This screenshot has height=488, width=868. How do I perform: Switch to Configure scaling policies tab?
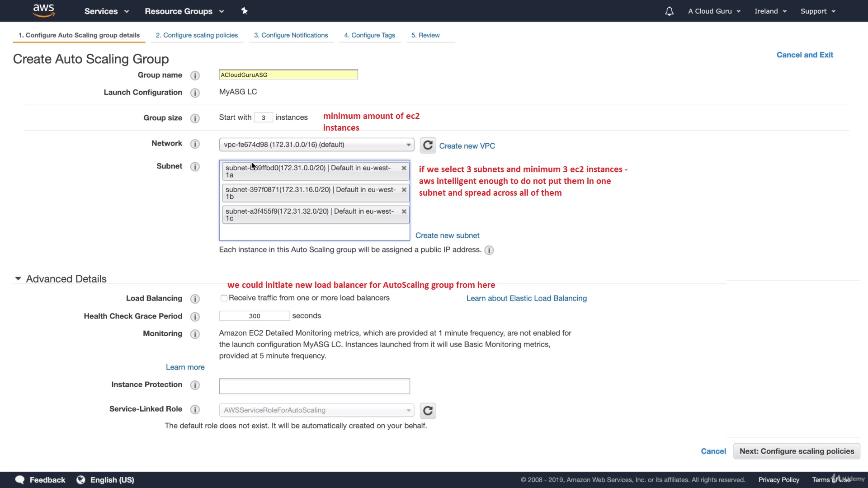coord(197,35)
